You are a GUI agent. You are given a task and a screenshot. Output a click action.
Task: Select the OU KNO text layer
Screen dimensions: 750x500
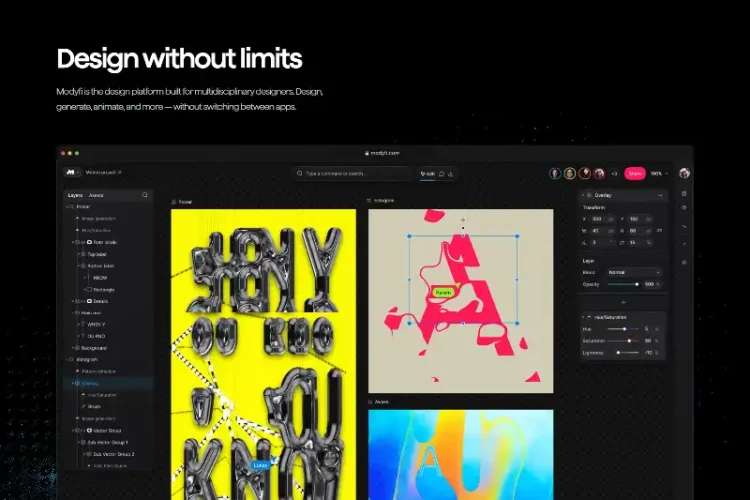click(x=96, y=336)
